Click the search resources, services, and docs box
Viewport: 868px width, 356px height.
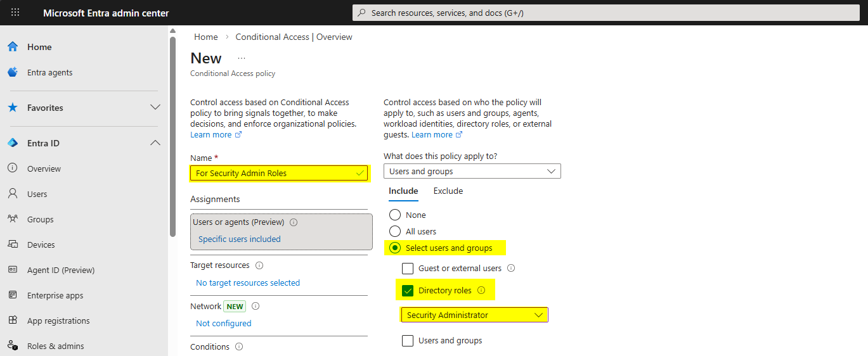click(x=606, y=13)
